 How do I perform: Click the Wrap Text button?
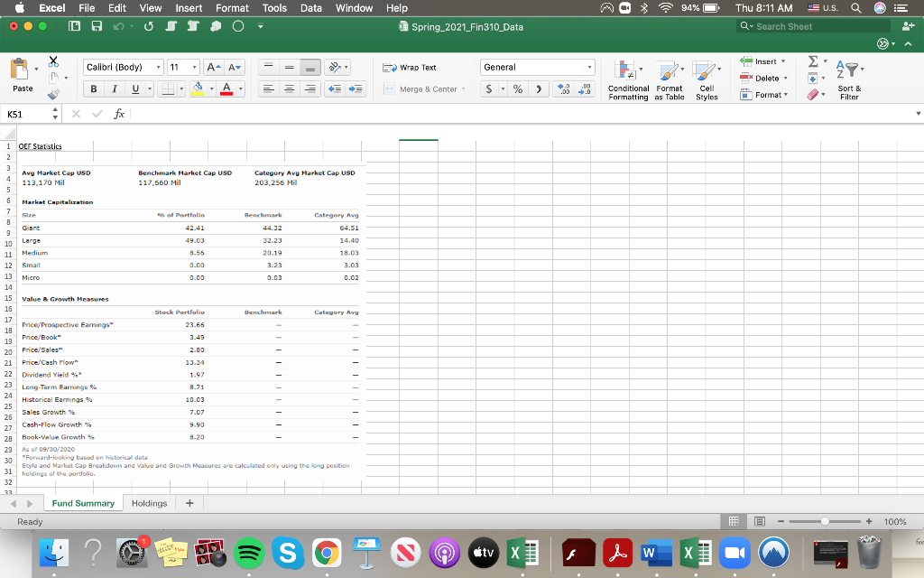tap(410, 68)
